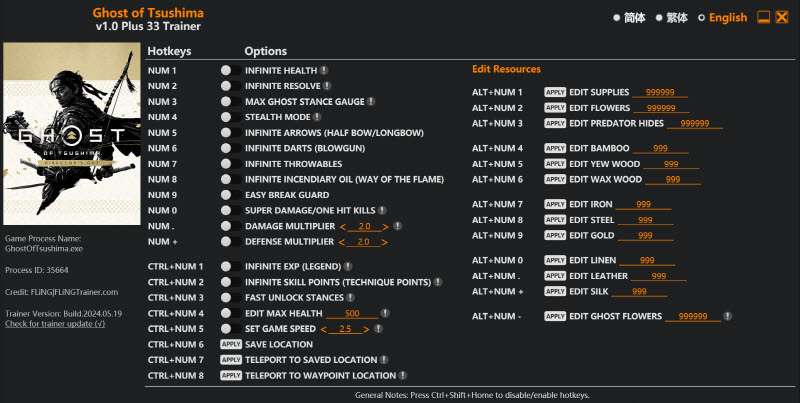Enable Infinite Resolve toggle
This screenshot has width=800, height=403.
(x=226, y=86)
